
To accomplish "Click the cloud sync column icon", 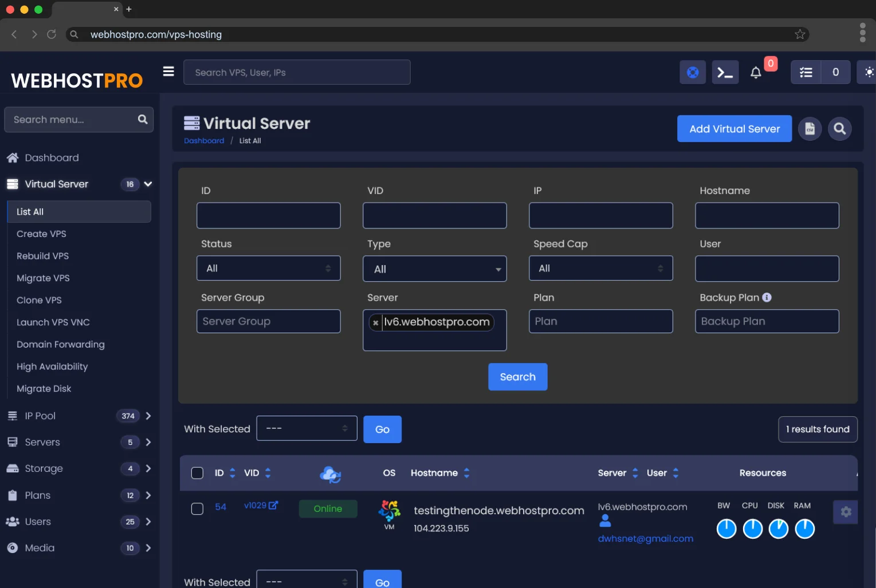I will pos(331,474).
